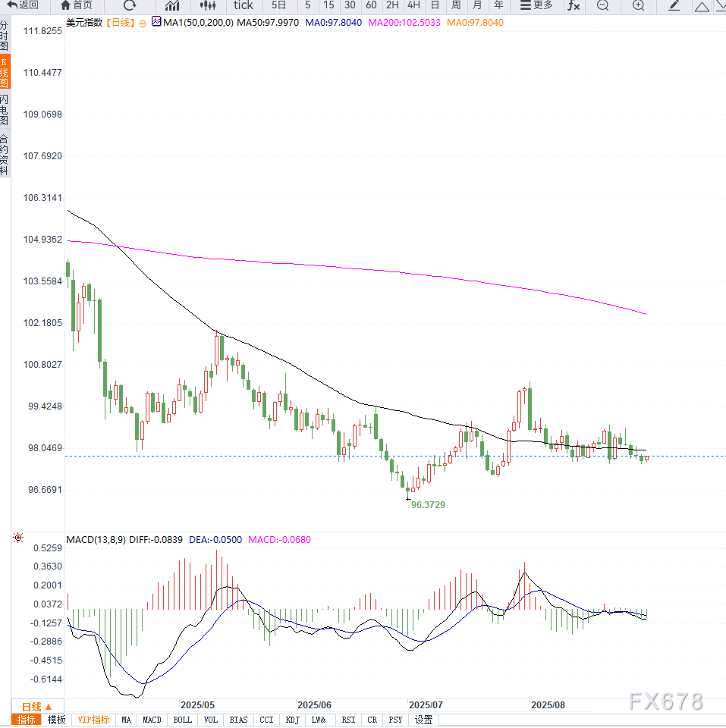The width and height of the screenshot is (726, 728).
Task: Zoom in the chart with plus magnifier
Action: [638, 5]
